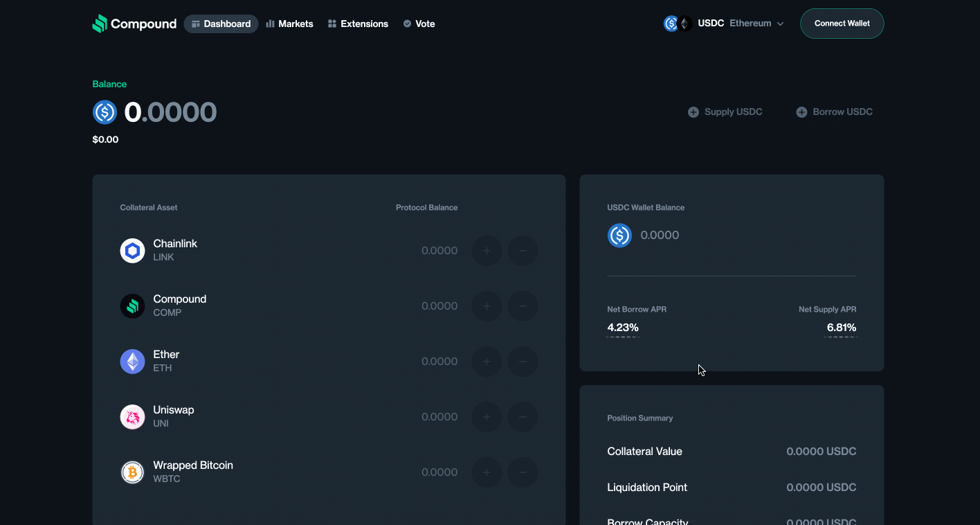Select the Wrapped Bitcoin WBTC icon
980x525 pixels.
point(132,472)
